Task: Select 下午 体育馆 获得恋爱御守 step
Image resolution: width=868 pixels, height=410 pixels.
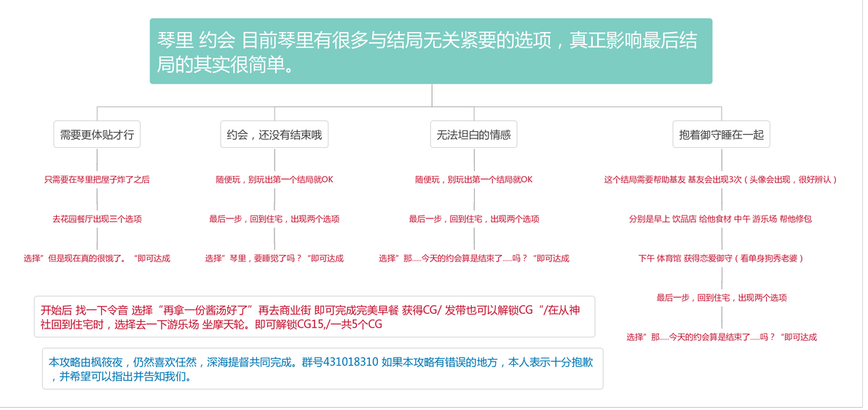Action: tap(722, 259)
